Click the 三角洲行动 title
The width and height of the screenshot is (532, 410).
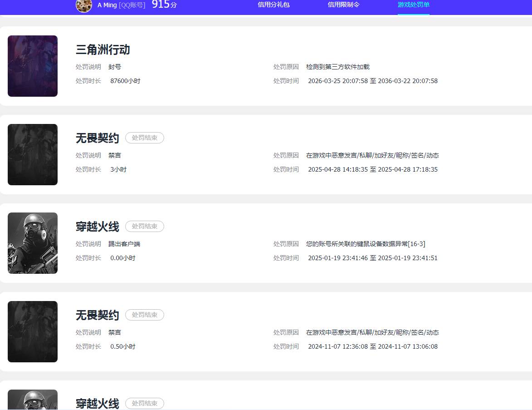pos(102,50)
